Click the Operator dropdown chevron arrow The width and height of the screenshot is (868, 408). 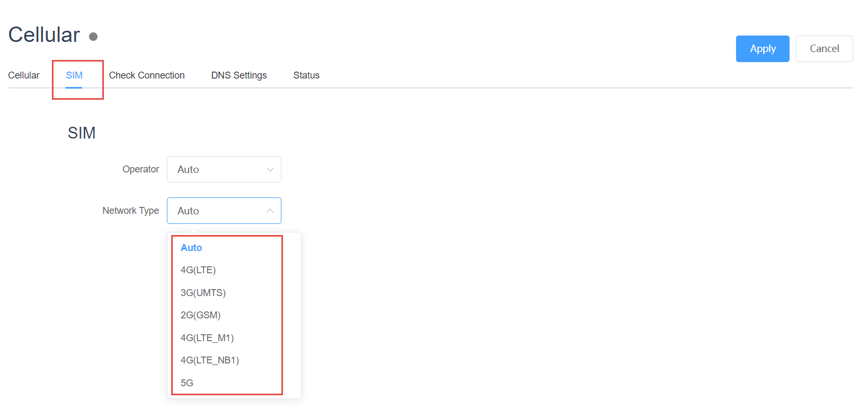pyautogui.click(x=270, y=170)
